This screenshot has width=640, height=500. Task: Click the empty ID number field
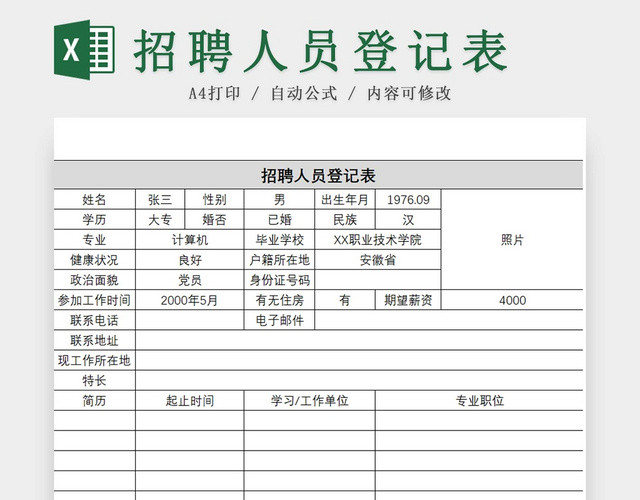point(378,280)
